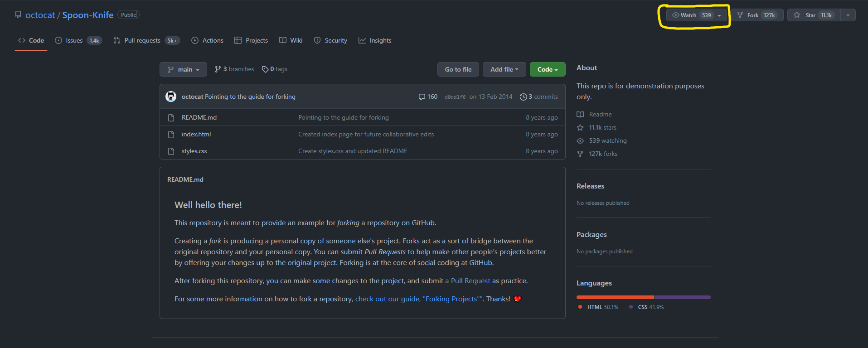Click the tag icon beside 0 tags
The height and width of the screenshot is (348, 868).
coord(265,69)
